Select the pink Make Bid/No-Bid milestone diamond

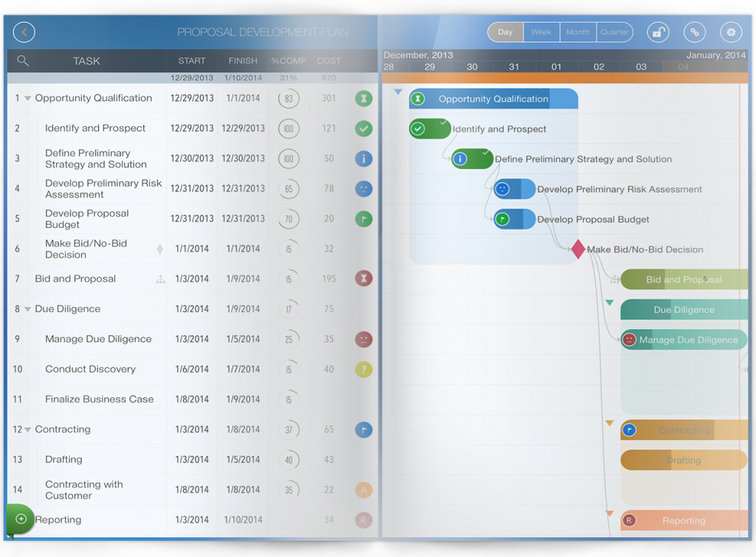tap(578, 249)
